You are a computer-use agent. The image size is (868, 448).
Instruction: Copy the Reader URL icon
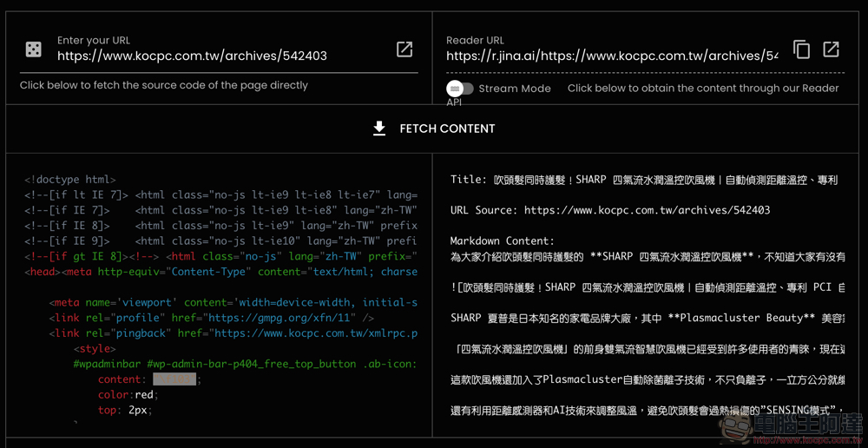(801, 49)
